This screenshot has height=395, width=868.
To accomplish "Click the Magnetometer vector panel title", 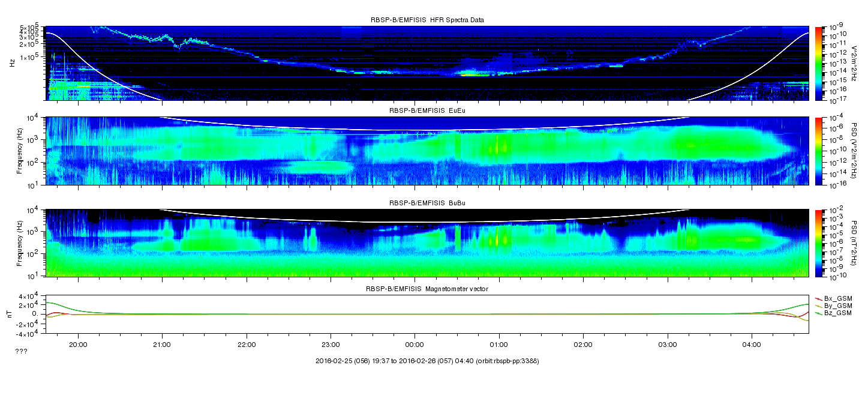I will pyautogui.click(x=427, y=289).
